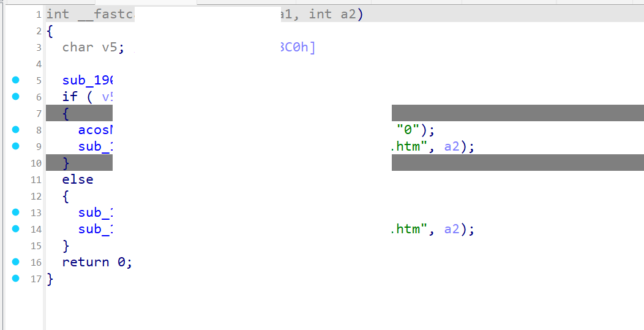Click the breakpoint dot on line 5
Viewport: 644px width, 330px height.
[x=16, y=80]
